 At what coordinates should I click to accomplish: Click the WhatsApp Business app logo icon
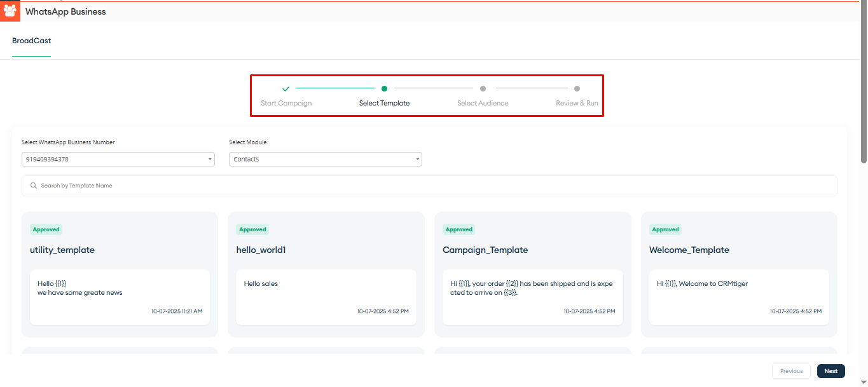[10, 11]
